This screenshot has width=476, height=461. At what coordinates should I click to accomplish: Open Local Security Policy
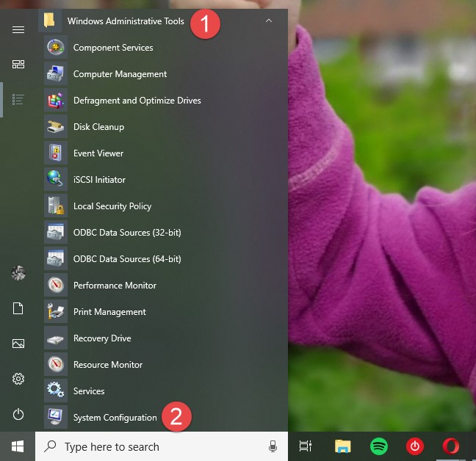pyautogui.click(x=112, y=206)
